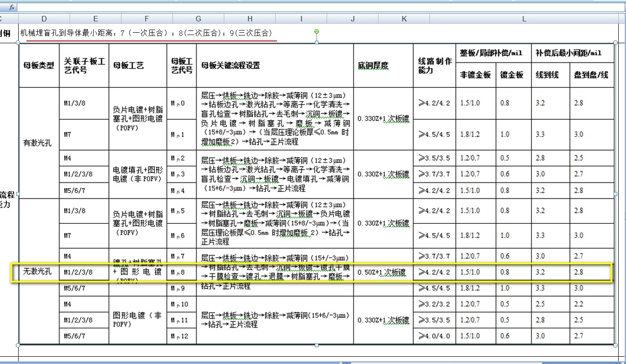This screenshot has height=364, width=626.
Task: Click into the formula bar input
Action: coord(321,7)
